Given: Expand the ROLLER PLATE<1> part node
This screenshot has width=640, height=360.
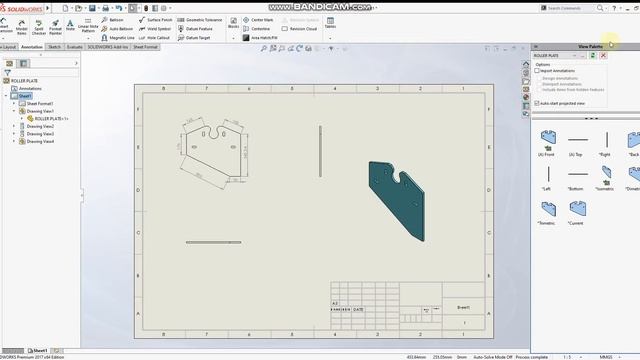Looking at the screenshot, I should (22, 119).
